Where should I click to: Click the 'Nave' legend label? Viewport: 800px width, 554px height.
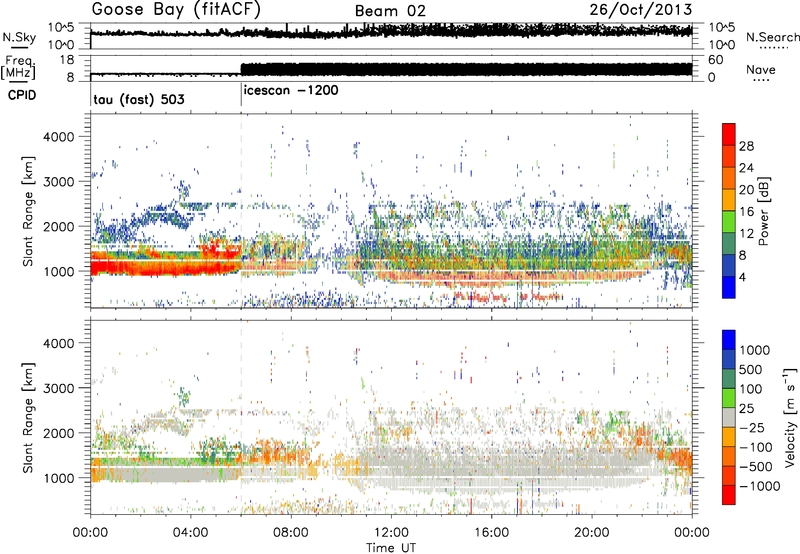pyautogui.click(x=761, y=69)
